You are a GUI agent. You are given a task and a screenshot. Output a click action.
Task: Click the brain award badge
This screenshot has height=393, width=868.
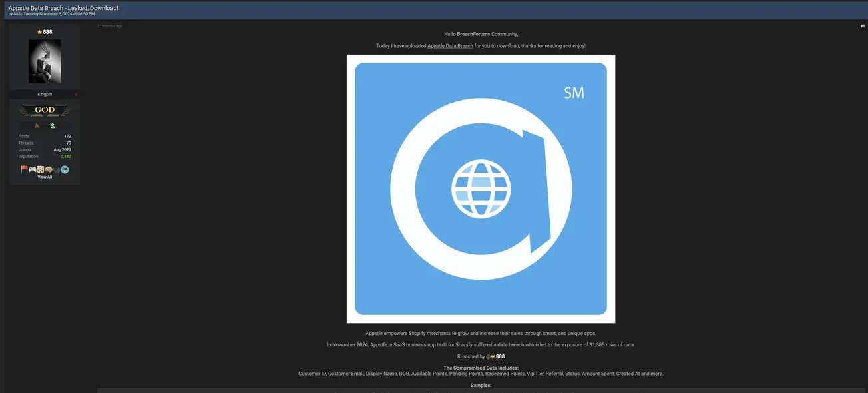click(49, 169)
